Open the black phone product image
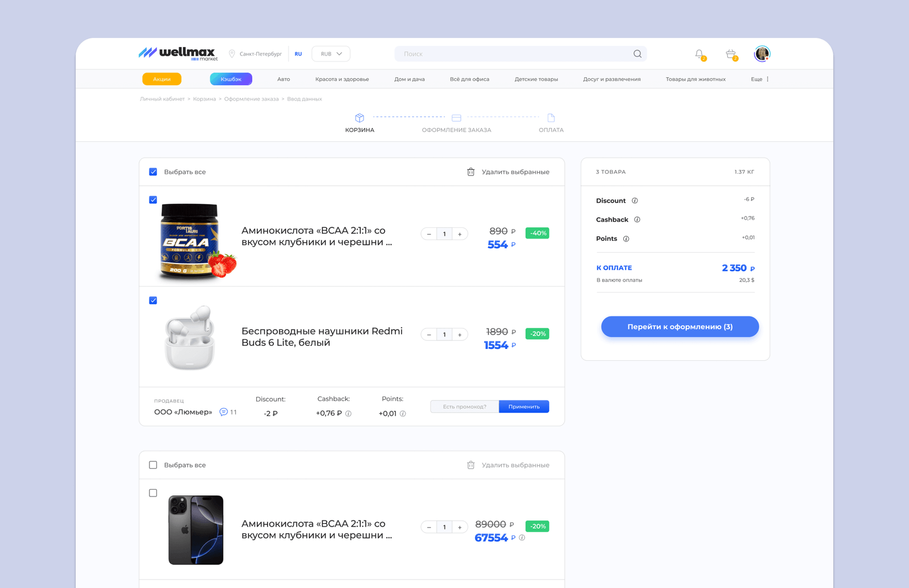This screenshot has height=588, width=909. (196, 530)
